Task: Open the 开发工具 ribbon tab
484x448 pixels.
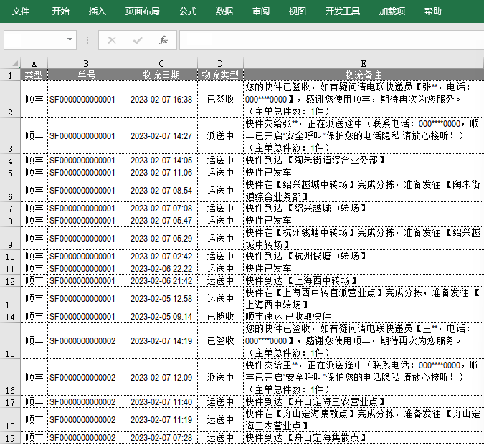Action: pos(343,11)
